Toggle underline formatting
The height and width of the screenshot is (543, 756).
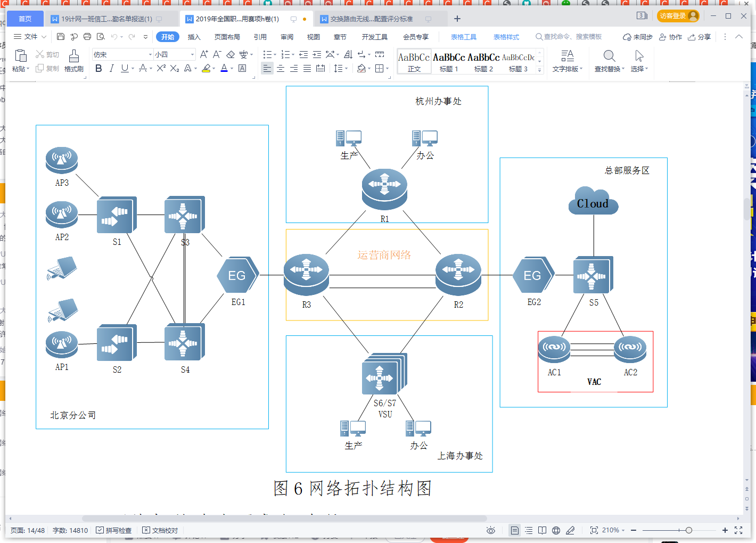pos(125,68)
